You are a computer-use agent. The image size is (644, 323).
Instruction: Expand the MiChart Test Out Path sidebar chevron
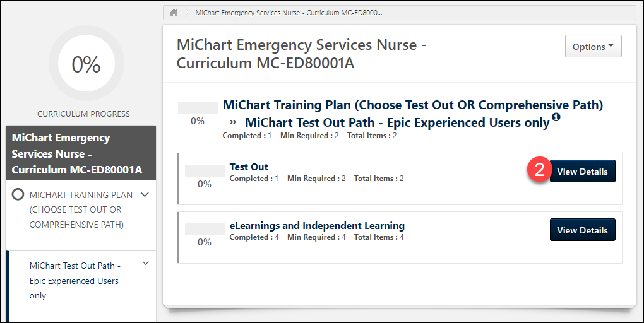pos(146,264)
